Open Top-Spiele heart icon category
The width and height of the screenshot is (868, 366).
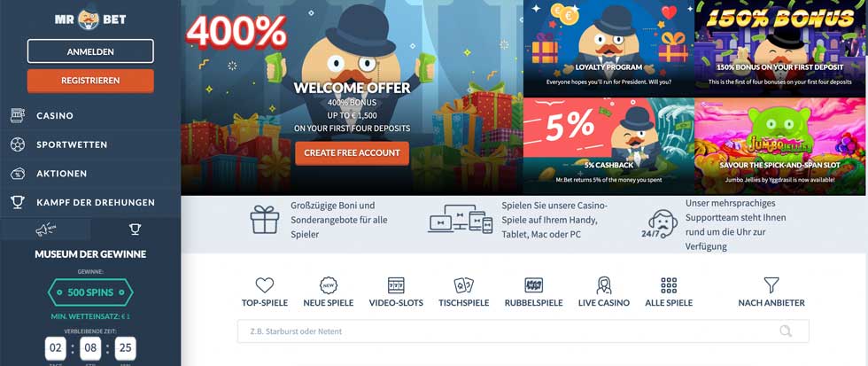point(265,285)
